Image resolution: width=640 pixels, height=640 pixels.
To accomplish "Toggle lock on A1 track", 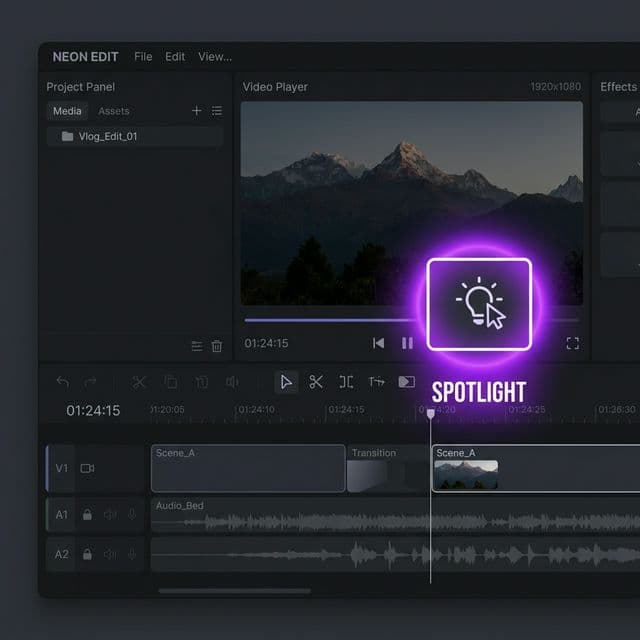I will point(87,514).
